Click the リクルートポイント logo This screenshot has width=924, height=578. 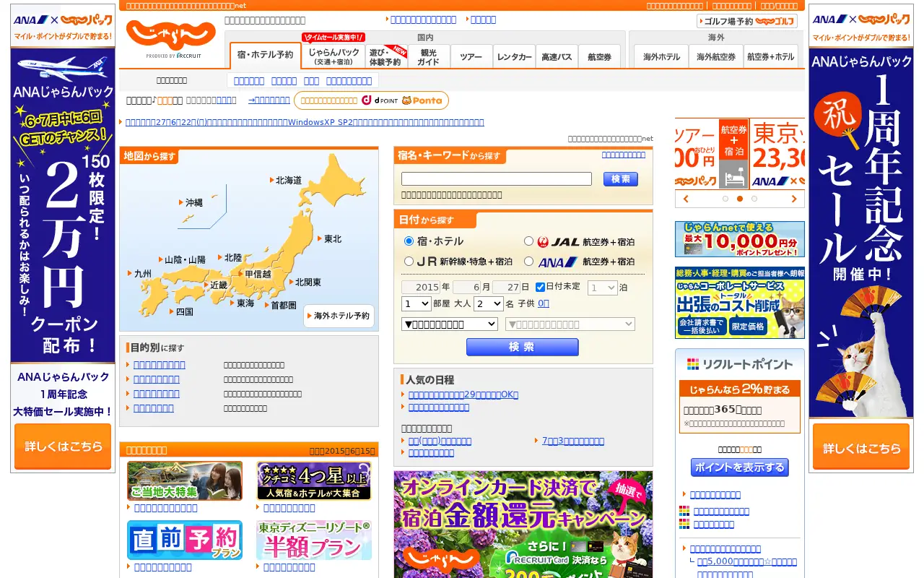(740, 364)
